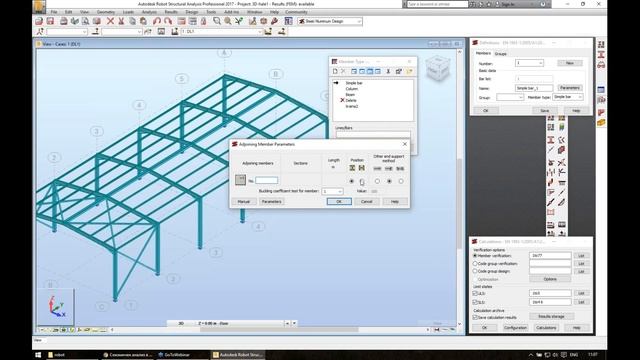Click the first support method icon
The height and width of the screenshot is (360, 640).
tap(377, 168)
